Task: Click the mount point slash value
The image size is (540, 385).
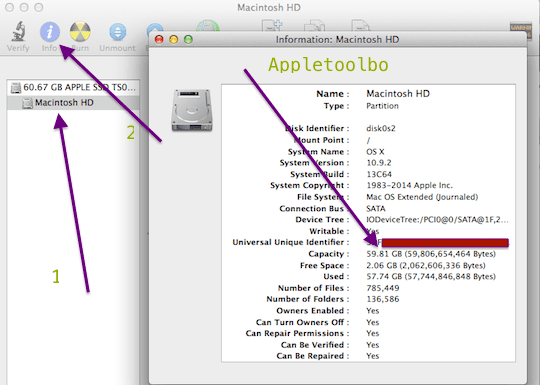Action: 368,140
